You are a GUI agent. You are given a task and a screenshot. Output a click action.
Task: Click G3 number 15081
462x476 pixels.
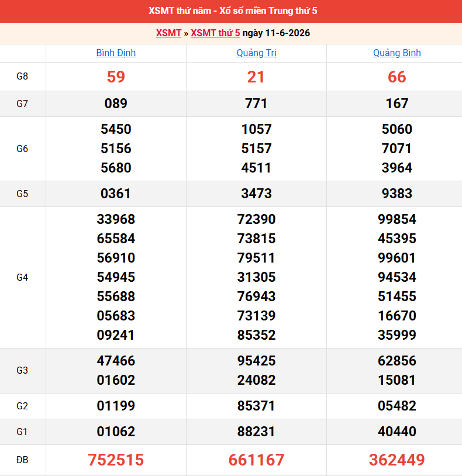[397, 380]
